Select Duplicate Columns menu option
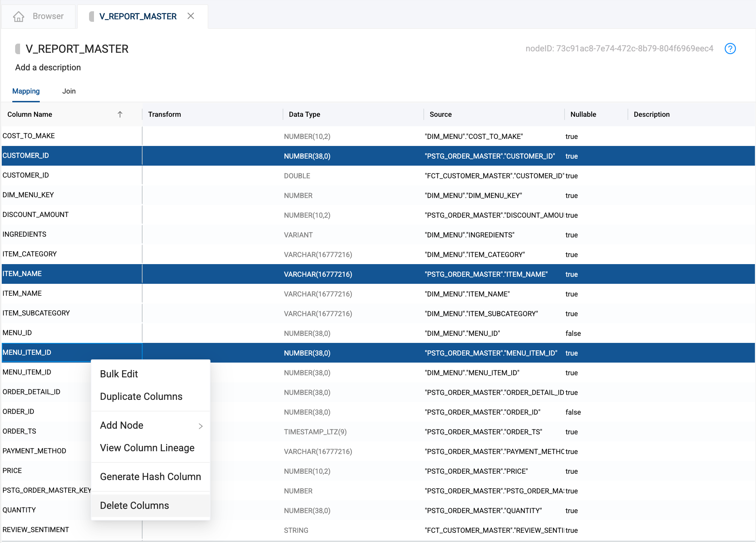 [x=141, y=396]
